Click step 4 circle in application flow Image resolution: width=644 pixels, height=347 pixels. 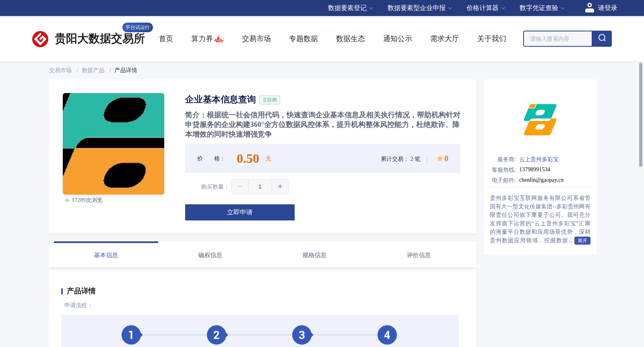click(387, 335)
